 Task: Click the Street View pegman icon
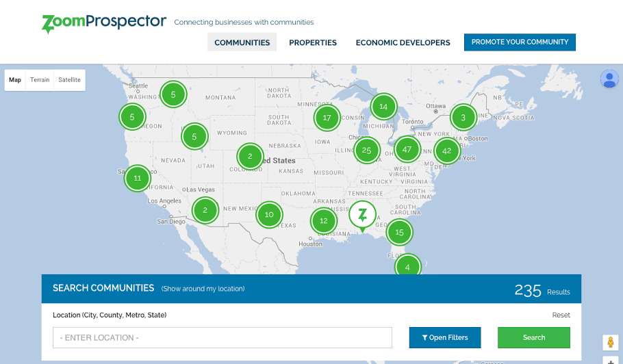point(610,342)
